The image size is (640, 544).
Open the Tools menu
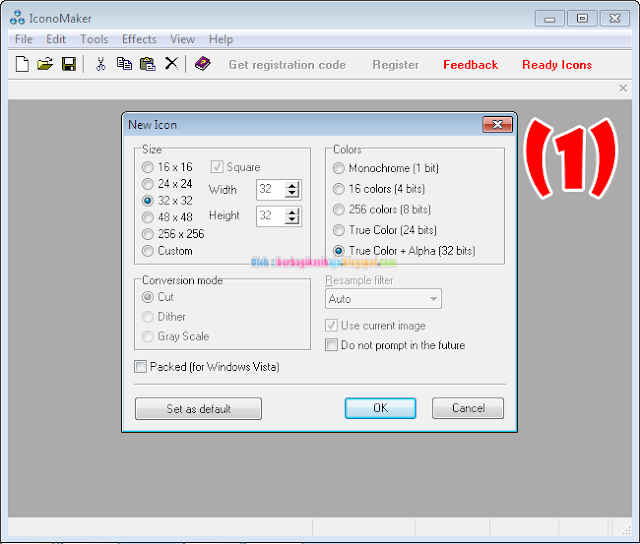point(94,39)
